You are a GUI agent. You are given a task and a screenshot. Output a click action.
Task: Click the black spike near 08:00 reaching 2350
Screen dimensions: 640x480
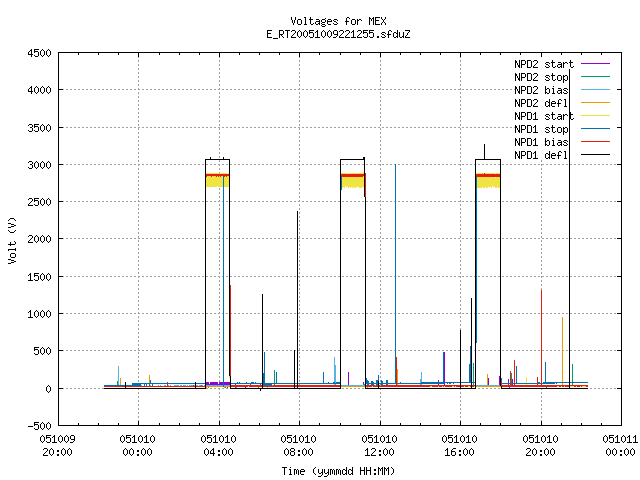(x=298, y=298)
